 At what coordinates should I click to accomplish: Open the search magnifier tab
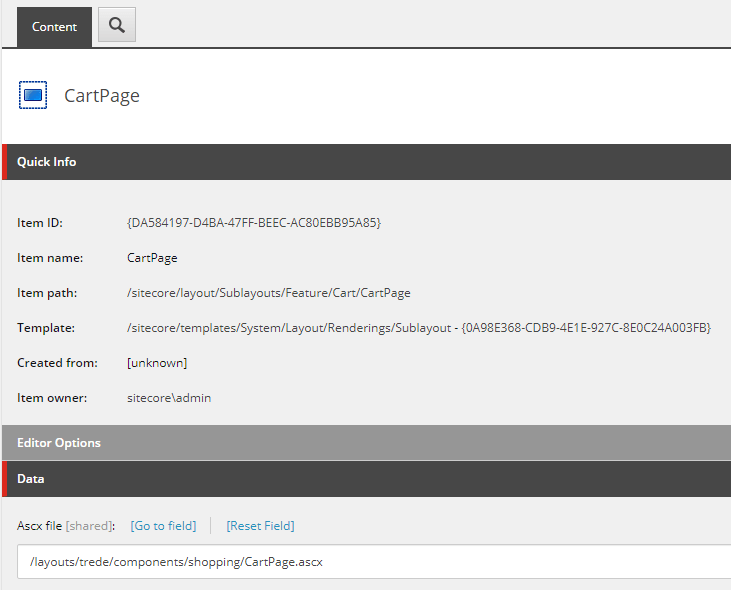click(117, 26)
